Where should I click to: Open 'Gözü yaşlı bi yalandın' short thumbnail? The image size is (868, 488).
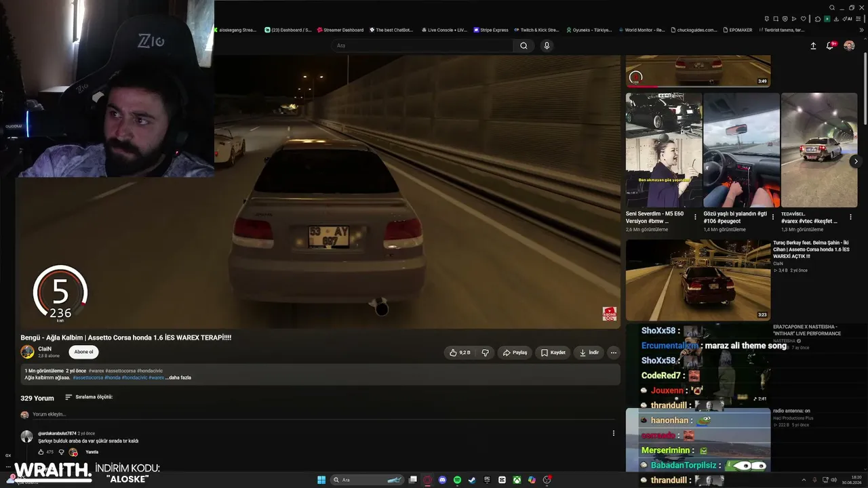741,150
